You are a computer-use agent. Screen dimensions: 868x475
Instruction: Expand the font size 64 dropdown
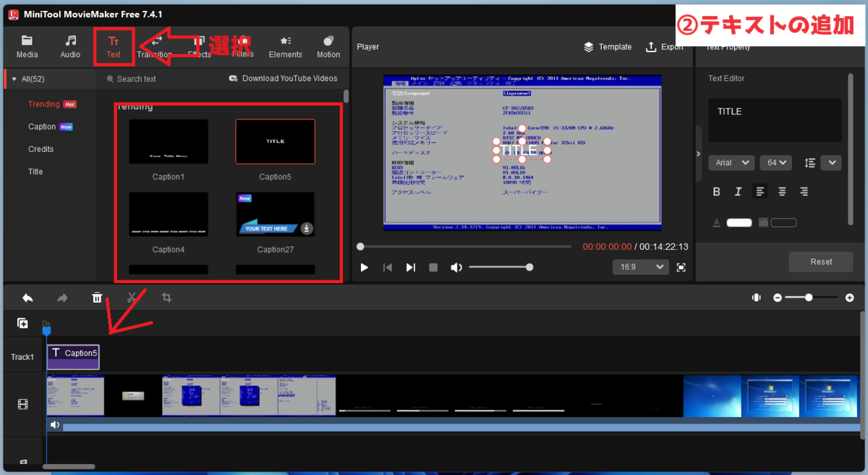tap(776, 163)
